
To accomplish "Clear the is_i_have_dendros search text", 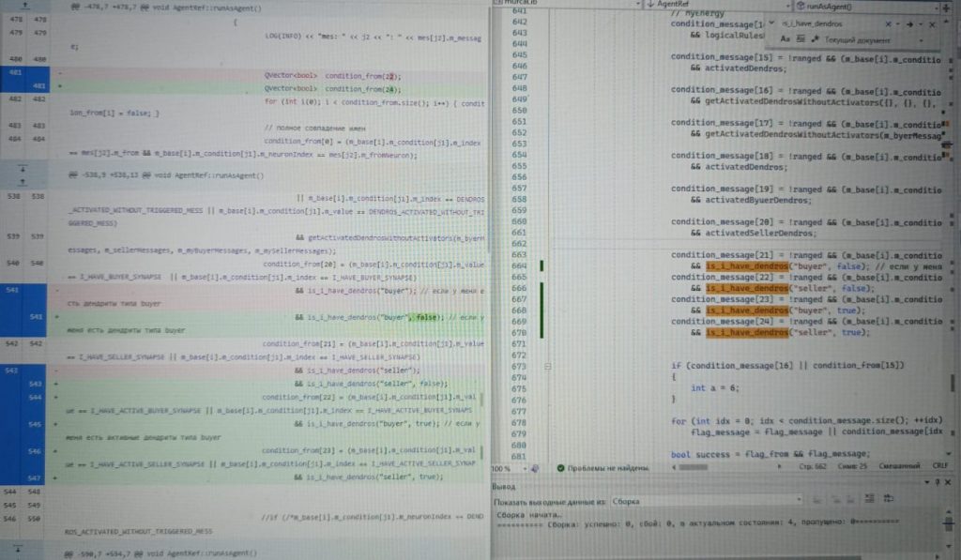I will (888, 23).
